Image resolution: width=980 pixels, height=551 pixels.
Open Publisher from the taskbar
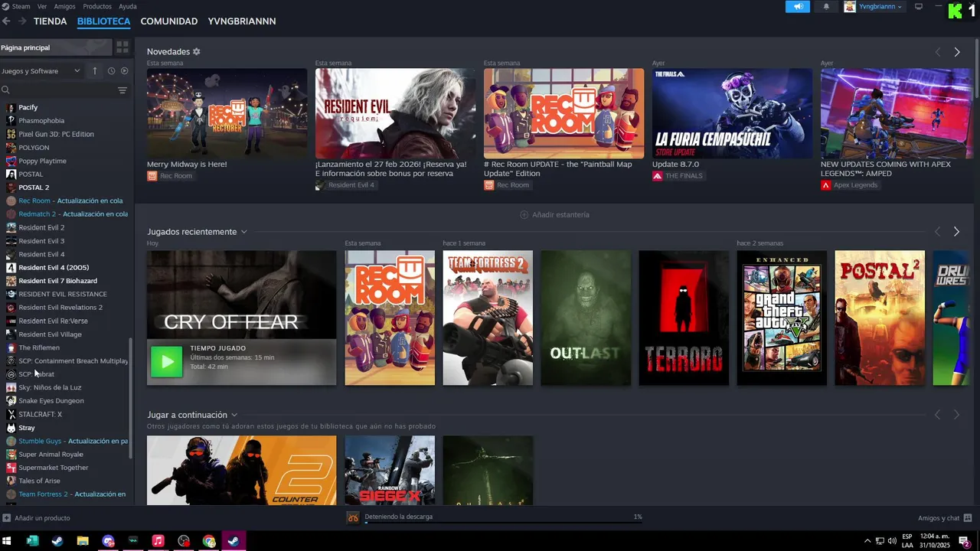32,541
